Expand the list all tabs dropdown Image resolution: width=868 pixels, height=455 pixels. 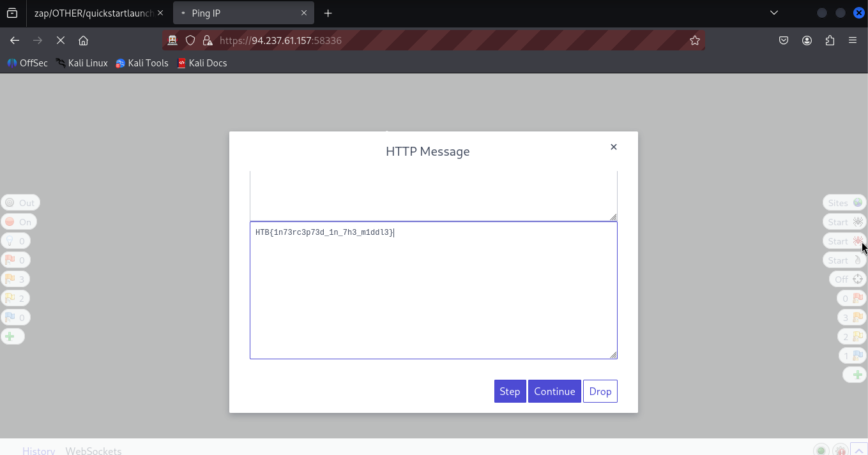tap(773, 13)
